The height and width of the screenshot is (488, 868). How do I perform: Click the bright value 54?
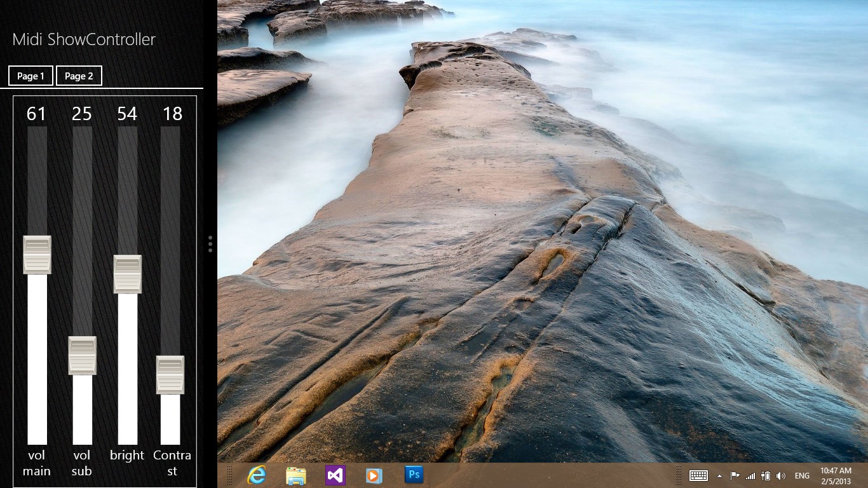click(127, 114)
